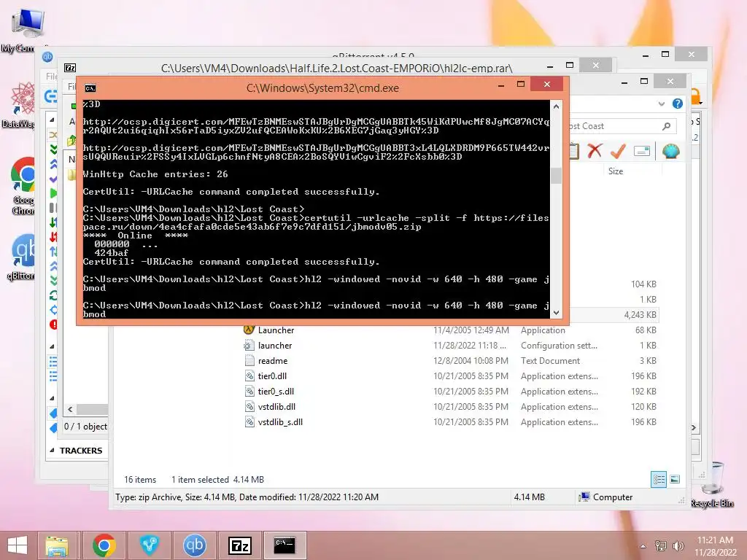Viewport: 747px width, 560px height.
Task: Select the green play Resumed filter in qBittorrent
Action: (x=53, y=192)
